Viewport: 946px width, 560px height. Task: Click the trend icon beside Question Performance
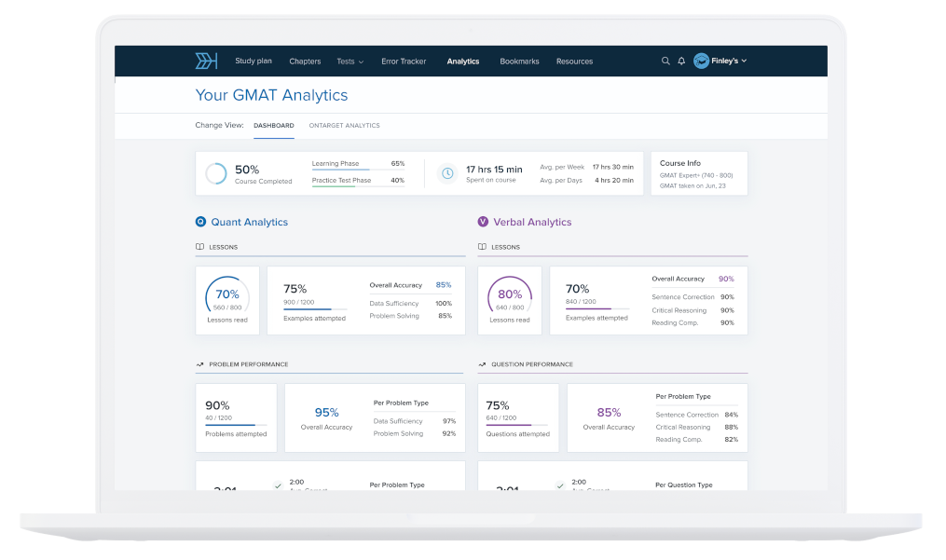(x=482, y=364)
